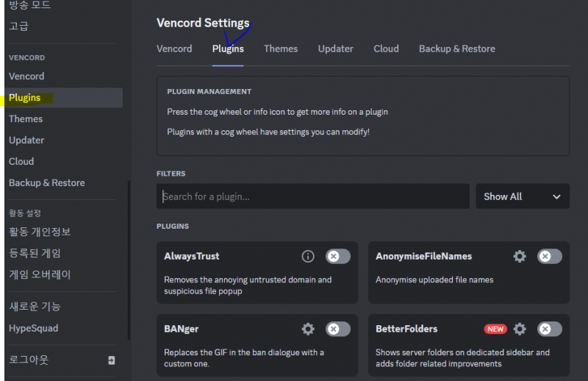This screenshot has height=381, width=588.
Task: Open BANger plugin settings cog
Action: tap(308, 330)
